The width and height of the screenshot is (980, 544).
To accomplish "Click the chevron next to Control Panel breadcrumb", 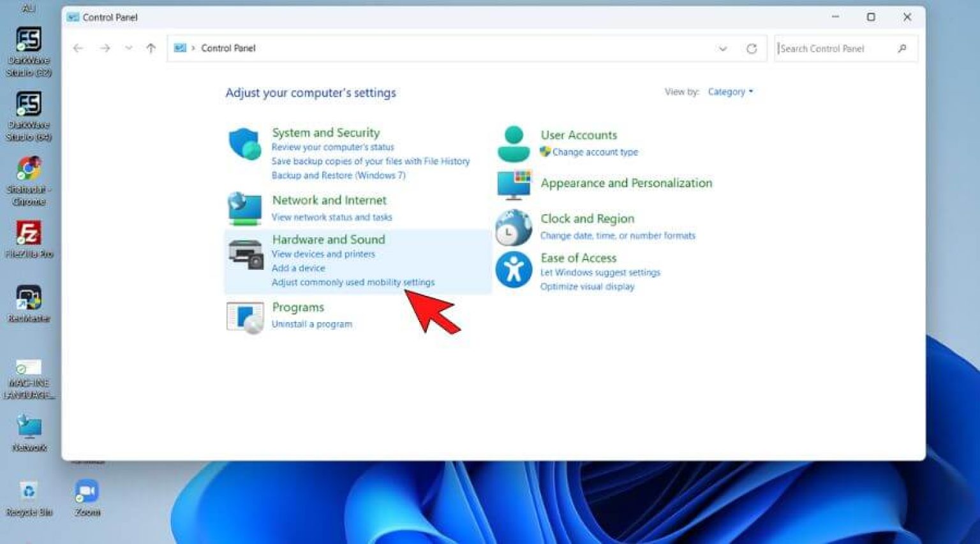I will point(192,48).
